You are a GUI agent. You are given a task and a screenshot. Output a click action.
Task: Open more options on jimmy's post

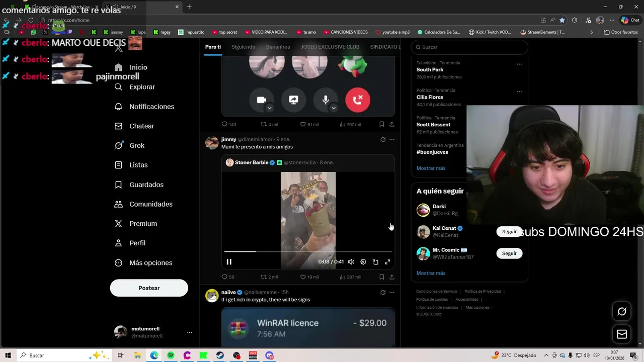392,139
